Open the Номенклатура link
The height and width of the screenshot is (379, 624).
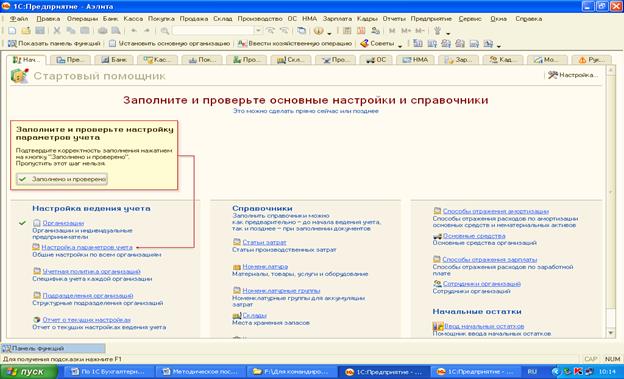pos(265,267)
